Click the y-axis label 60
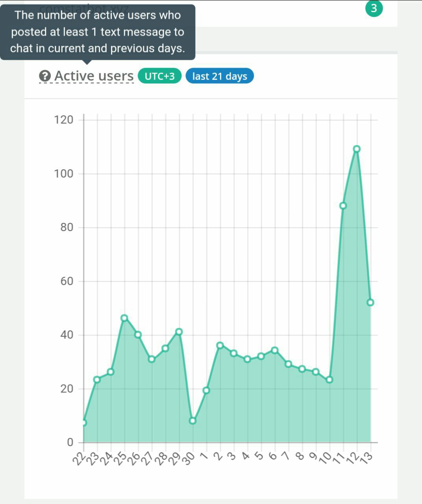Viewport: 422px width, 504px height. click(x=67, y=281)
